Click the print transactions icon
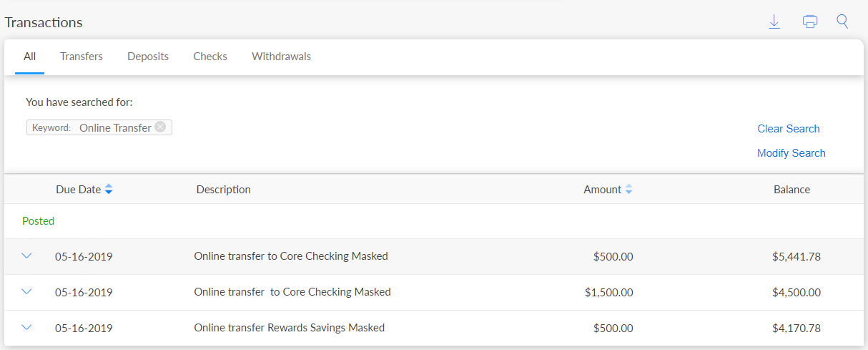This screenshot has height=350, width=868. click(809, 22)
